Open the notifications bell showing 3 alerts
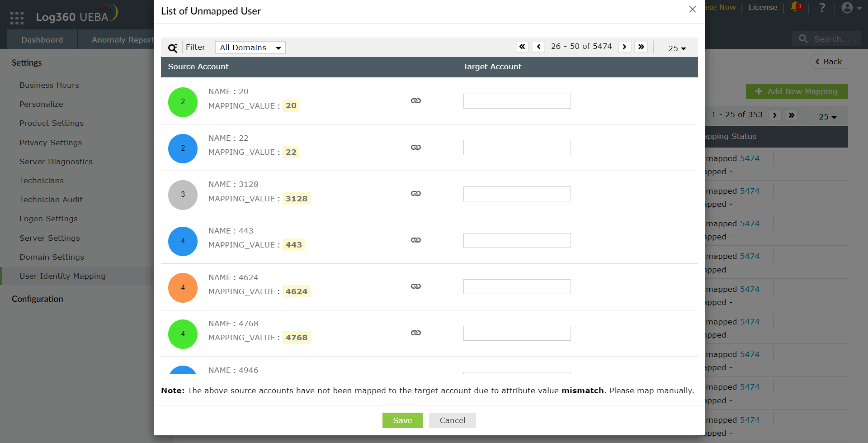Viewport: 868px width, 443px height. (x=795, y=8)
